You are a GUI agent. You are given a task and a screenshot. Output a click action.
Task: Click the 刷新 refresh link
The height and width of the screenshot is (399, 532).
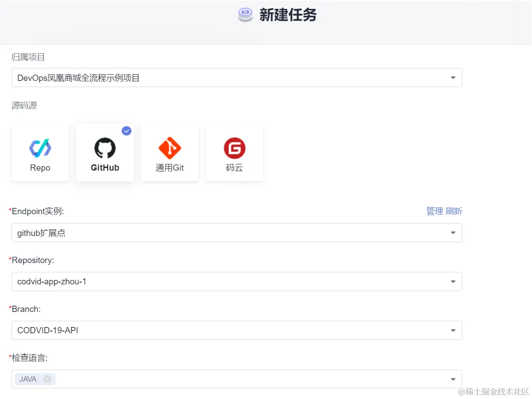454,211
